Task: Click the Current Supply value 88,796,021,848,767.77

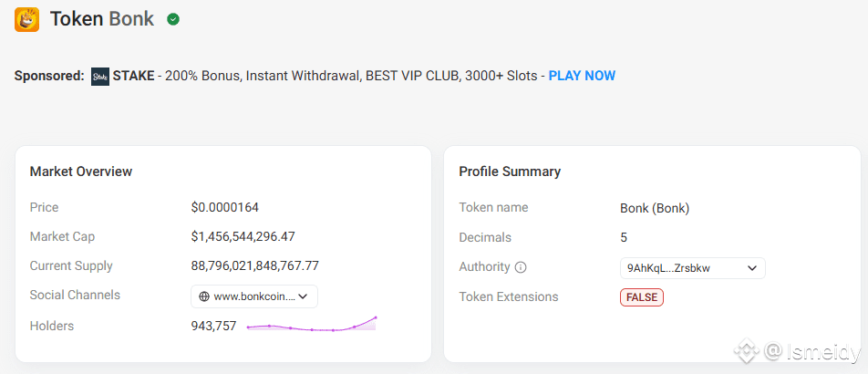Action: tap(254, 266)
